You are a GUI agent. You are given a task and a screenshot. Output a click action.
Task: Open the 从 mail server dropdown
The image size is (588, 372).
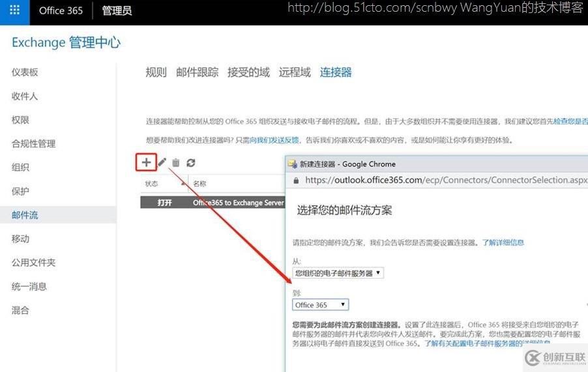pyautogui.click(x=338, y=273)
